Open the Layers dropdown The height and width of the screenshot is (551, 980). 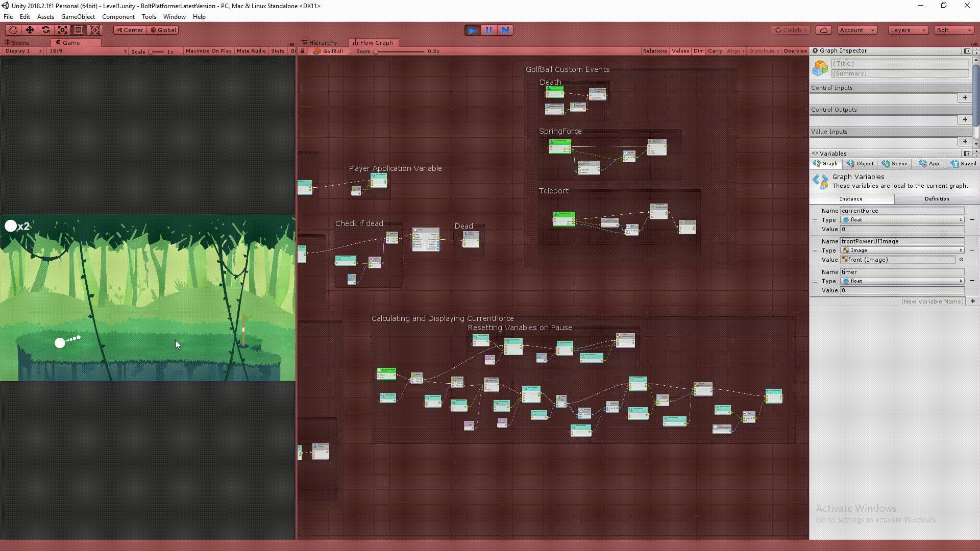pyautogui.click(x=908, y=30)
